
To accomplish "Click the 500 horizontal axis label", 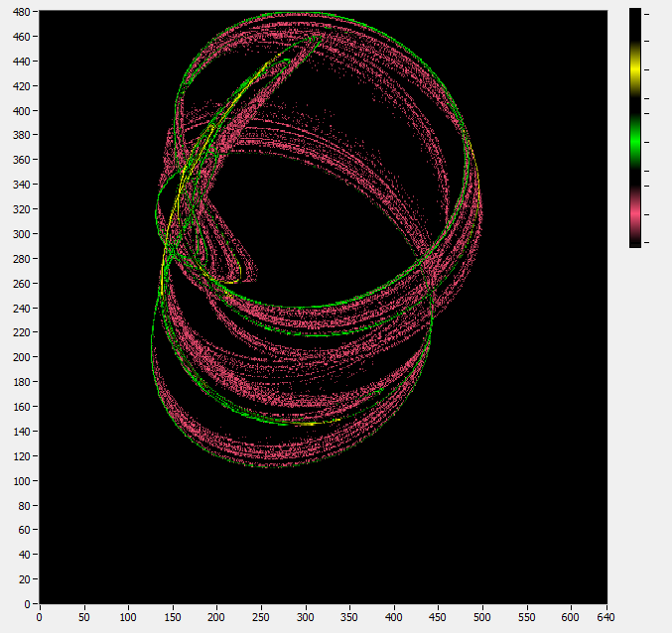I will pyautogui.click(x=482, y=617).
